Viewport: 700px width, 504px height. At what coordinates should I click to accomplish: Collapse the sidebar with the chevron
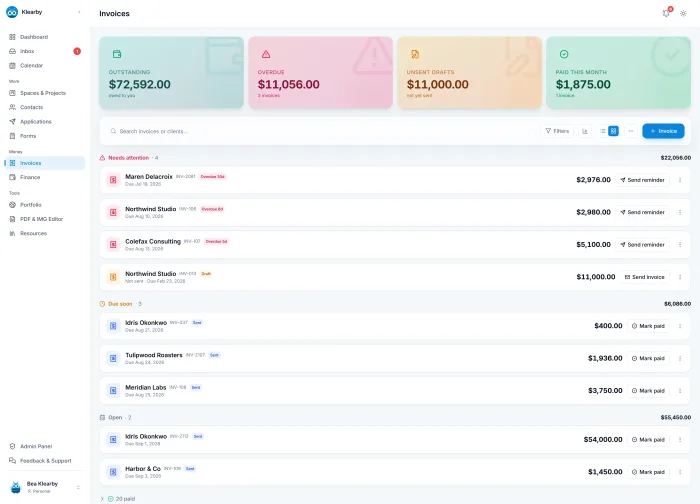(79, 12)
